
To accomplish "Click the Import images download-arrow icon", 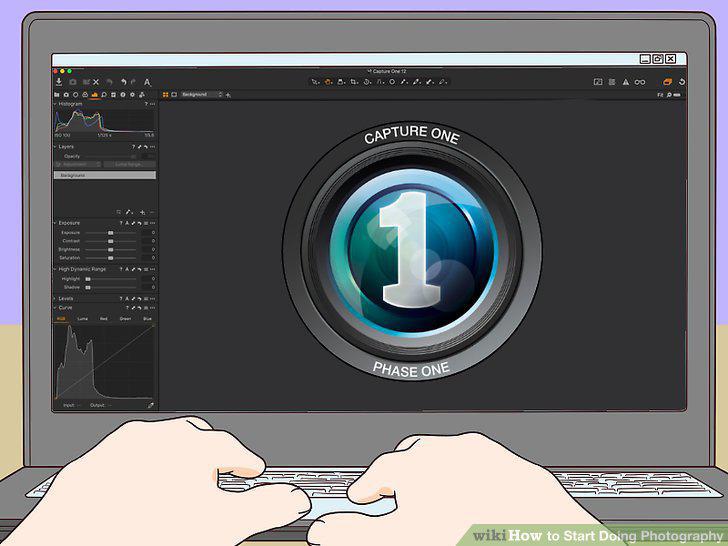I will (59, 82).
